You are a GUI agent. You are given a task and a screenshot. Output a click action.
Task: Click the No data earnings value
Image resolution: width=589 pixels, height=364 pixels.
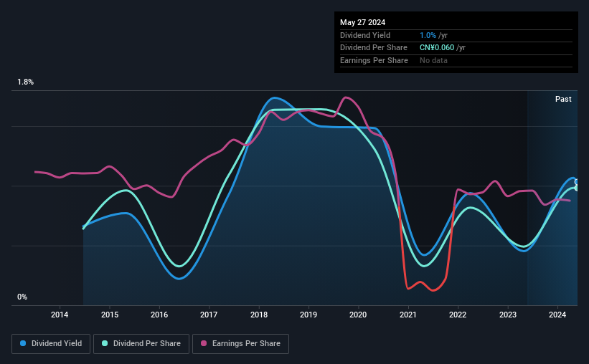(x=433, y=60)
